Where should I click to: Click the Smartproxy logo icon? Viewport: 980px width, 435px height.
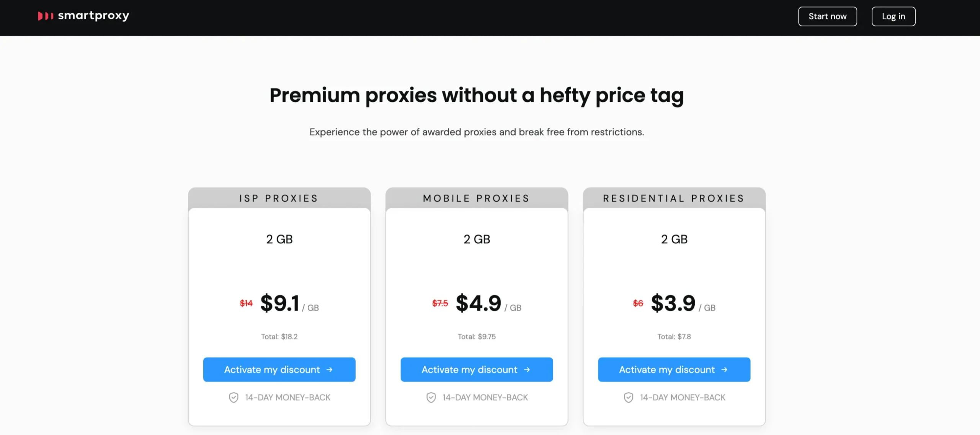point(45,16)
